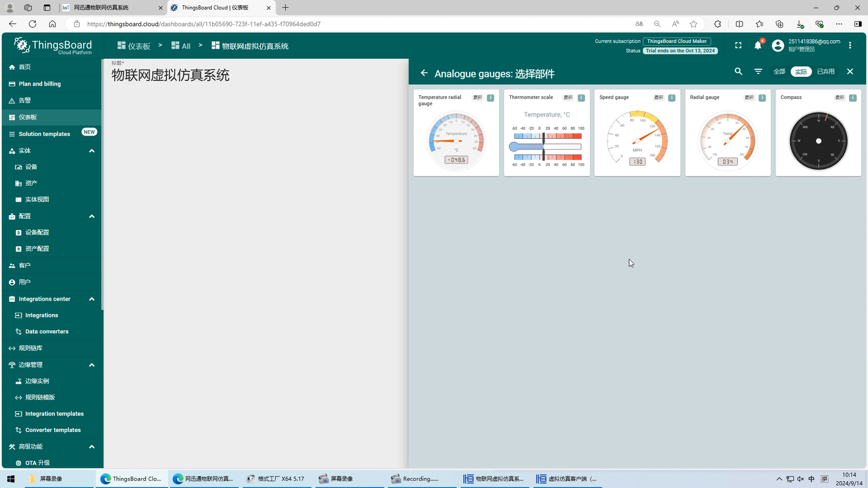The height and width of the screenshot is (488, 868).
Task: Open Solution templates in sidebar
Action: coord(45,134)
